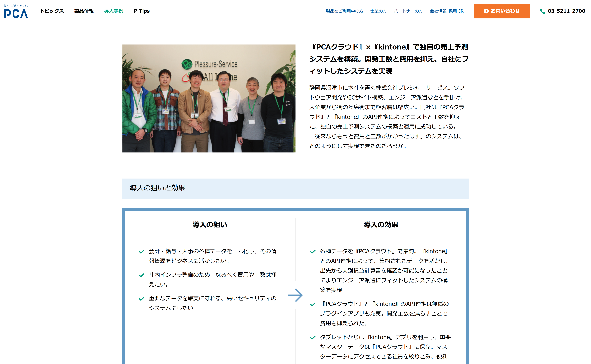
Task: Click the orange お問い合わせ button
Action: point(502,11)
